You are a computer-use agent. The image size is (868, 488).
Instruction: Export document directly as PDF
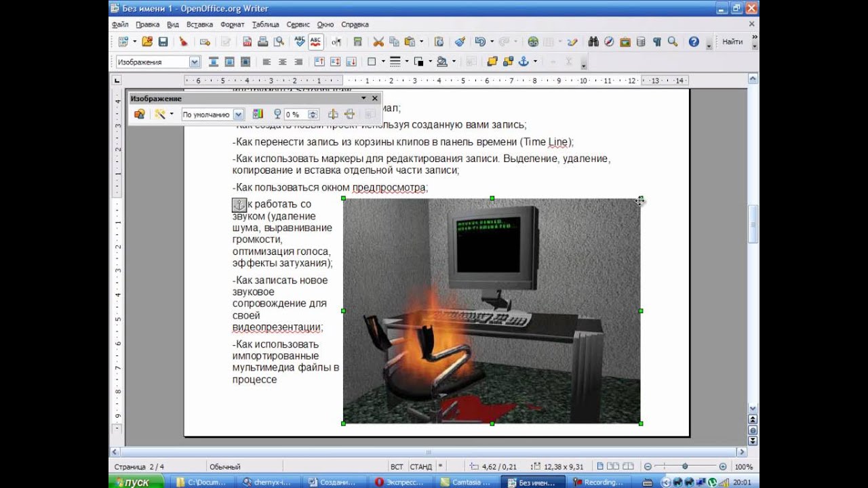[x=247, y=42]
